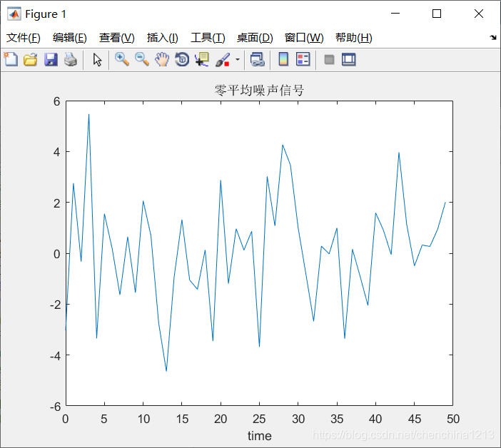Click the lowest trough of the blue line
The width and height of the screenshot is (501, 448).
166,371
